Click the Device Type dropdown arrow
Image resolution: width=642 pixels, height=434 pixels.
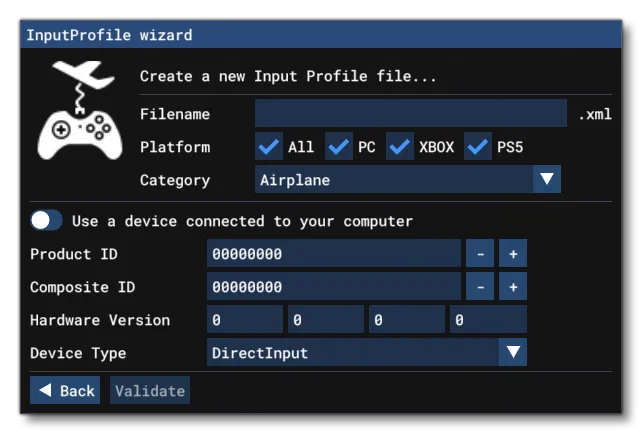click(513, 352)
